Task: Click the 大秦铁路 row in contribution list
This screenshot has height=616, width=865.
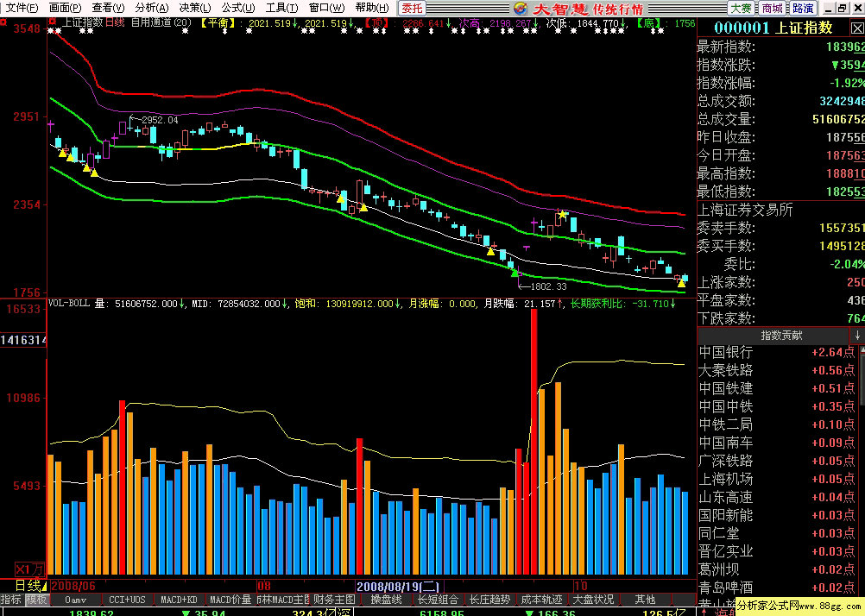Action: (777, 371)
